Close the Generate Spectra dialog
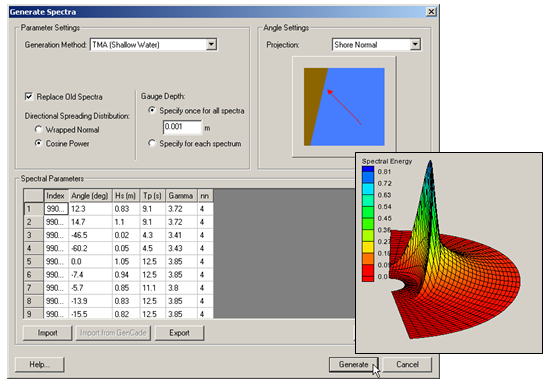The width and height of the screenshot is (552, 385). [431, 12]
